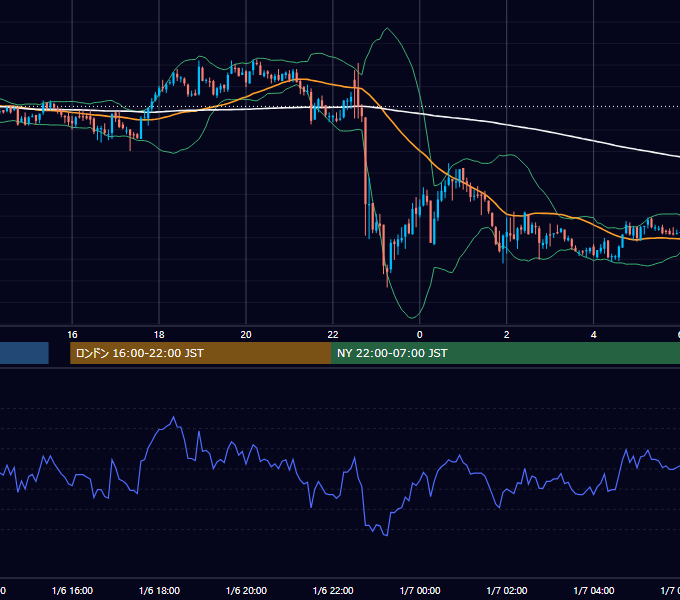This screenshot has width=680, height=600.
Task: Click the upper Bollinger band peak after 22:00
Action: 387,29
